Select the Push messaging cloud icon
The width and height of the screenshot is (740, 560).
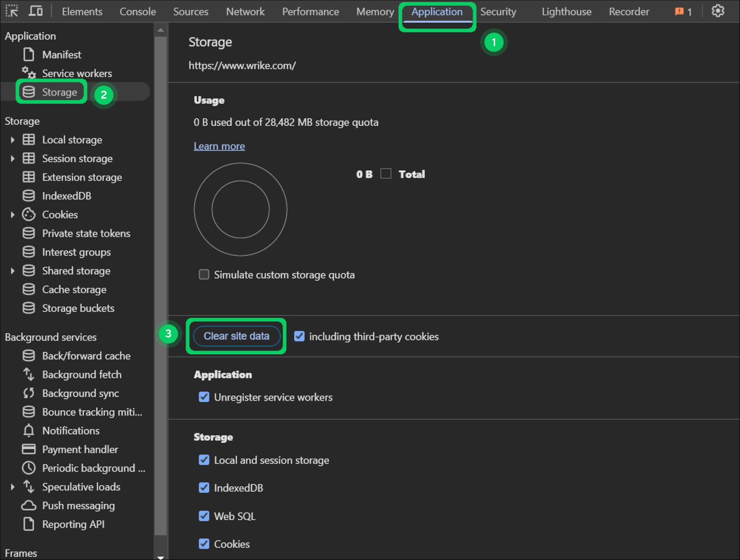[x=29, y=505]
